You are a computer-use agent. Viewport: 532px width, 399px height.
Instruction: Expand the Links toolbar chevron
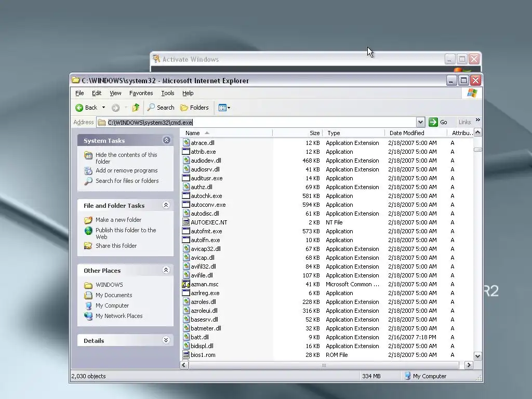click(x=478, y=120)
